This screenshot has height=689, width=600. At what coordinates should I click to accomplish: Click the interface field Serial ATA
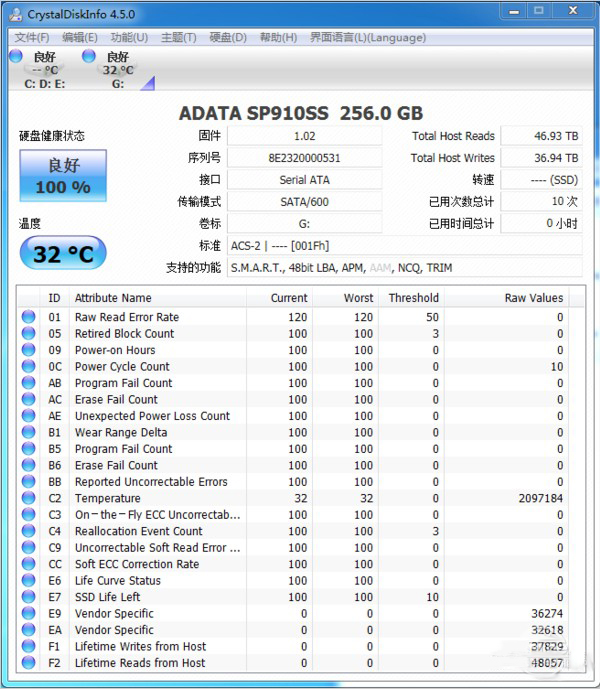(x=304, y=180)
